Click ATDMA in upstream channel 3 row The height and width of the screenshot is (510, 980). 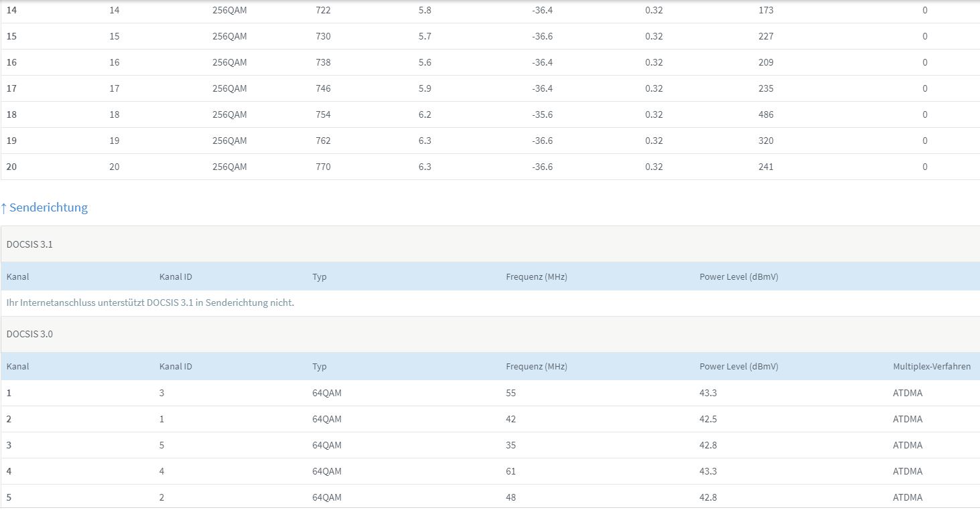tap(908, 445)
